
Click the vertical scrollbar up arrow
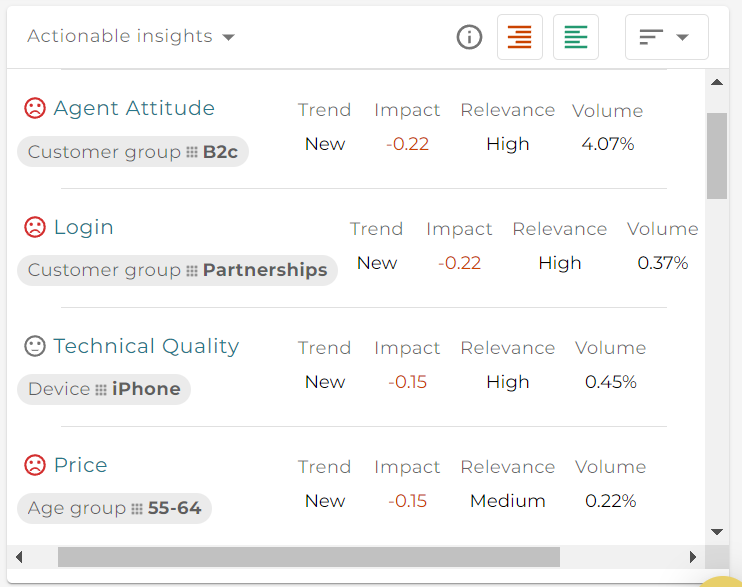[717, 82]
